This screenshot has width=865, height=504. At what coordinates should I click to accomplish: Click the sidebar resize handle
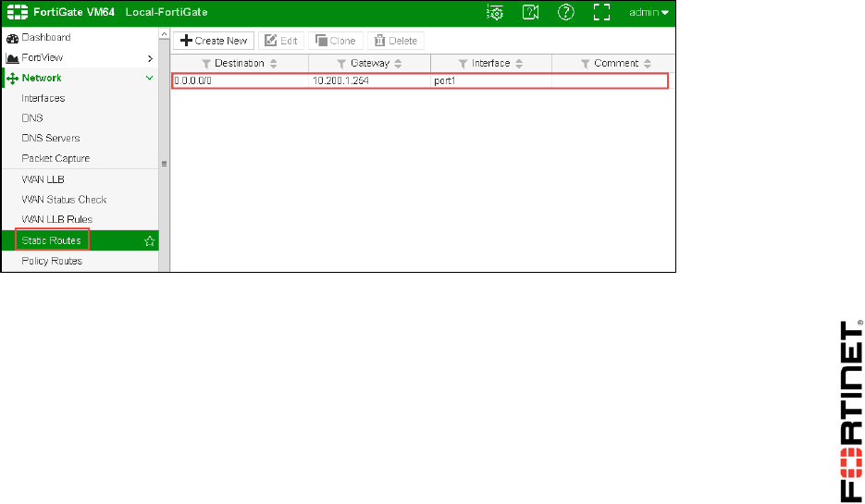point(164,164)
